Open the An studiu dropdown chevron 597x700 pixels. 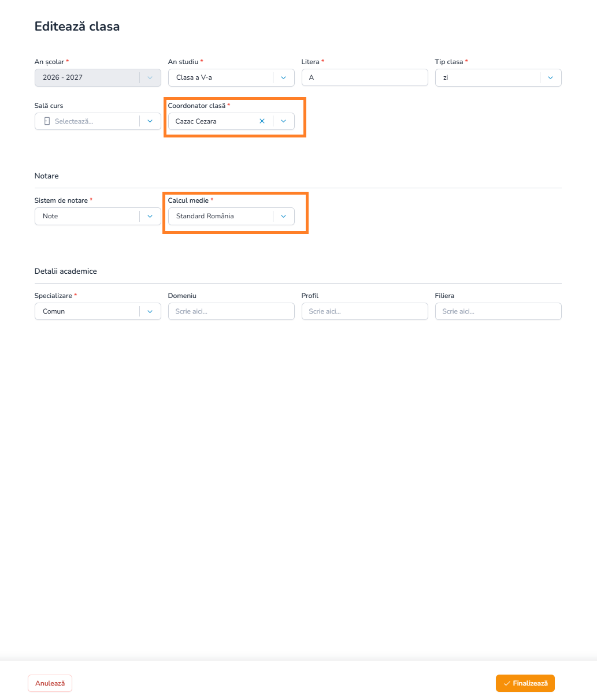coord(283,77)
